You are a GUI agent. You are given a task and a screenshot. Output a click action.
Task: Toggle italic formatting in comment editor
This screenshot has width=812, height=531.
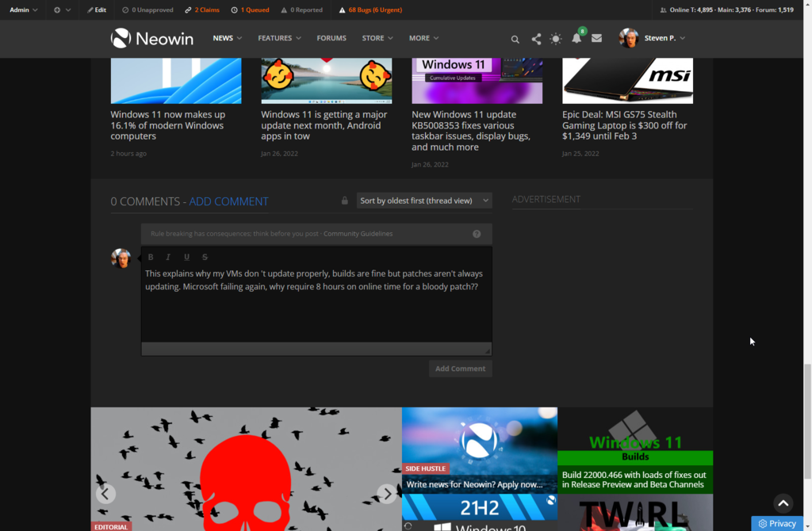point(168,257)
